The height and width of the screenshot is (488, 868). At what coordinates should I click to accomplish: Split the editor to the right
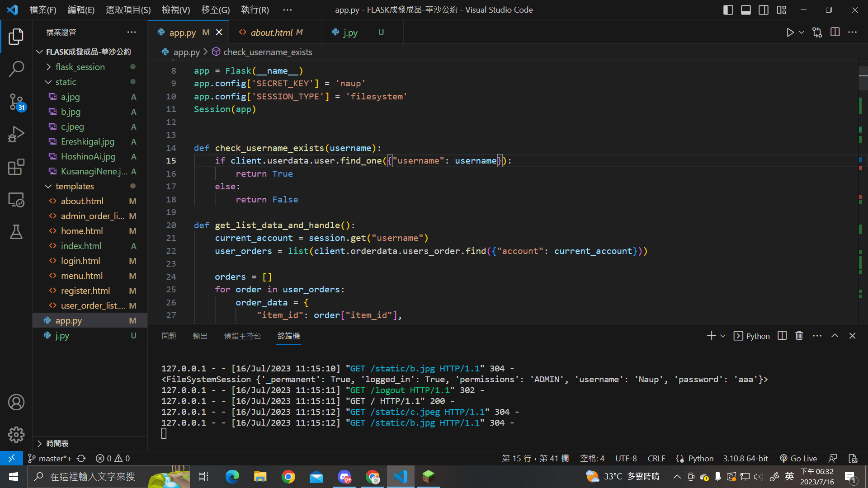[x=835, y=33]
